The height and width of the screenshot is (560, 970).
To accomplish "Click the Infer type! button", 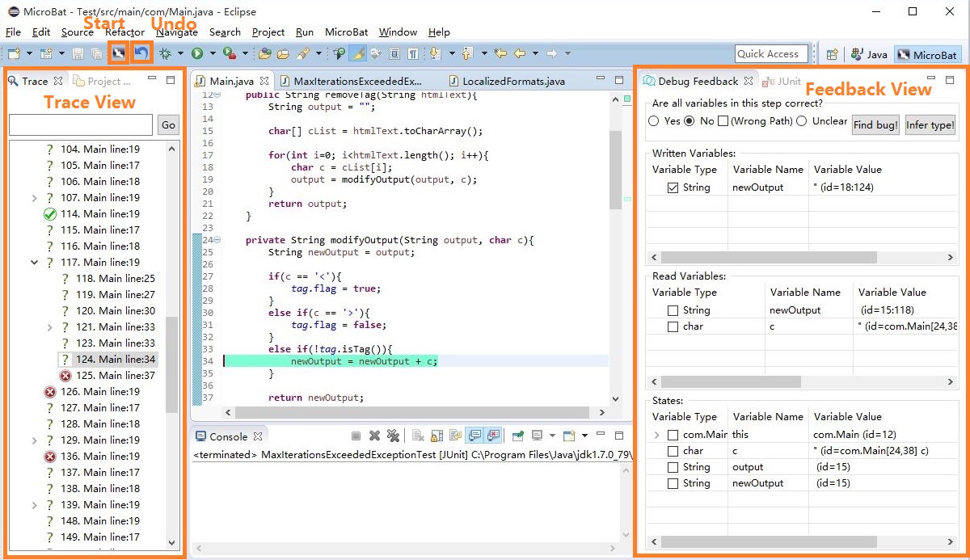I will [930, 125].
